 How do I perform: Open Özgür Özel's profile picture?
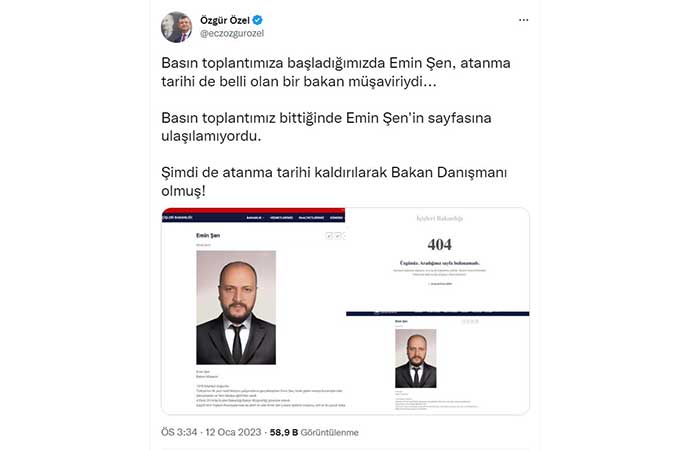176,27
